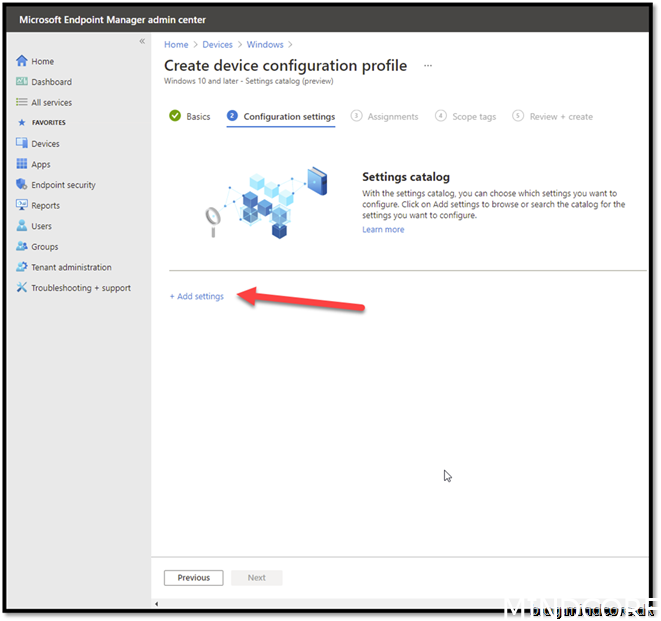Open the Learn more link

383,230
